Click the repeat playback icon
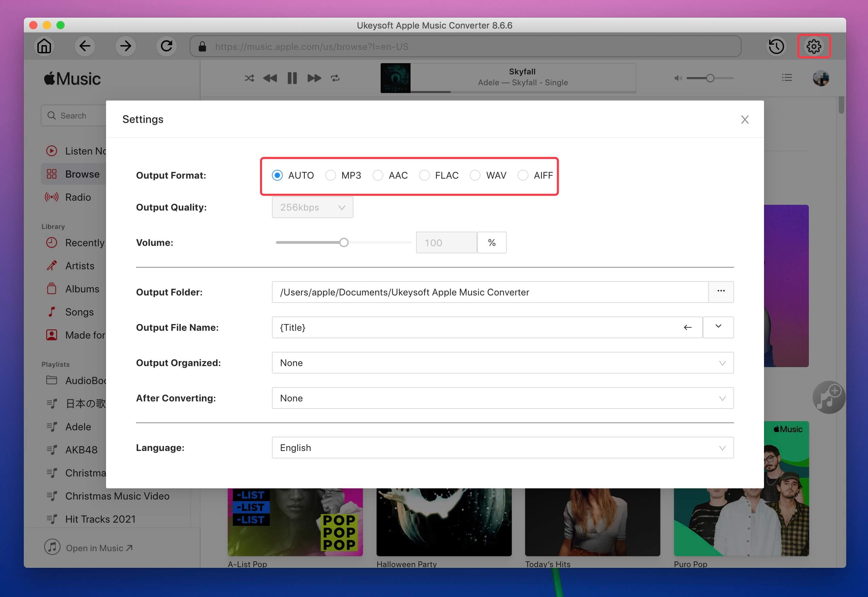 coord(336,78)
